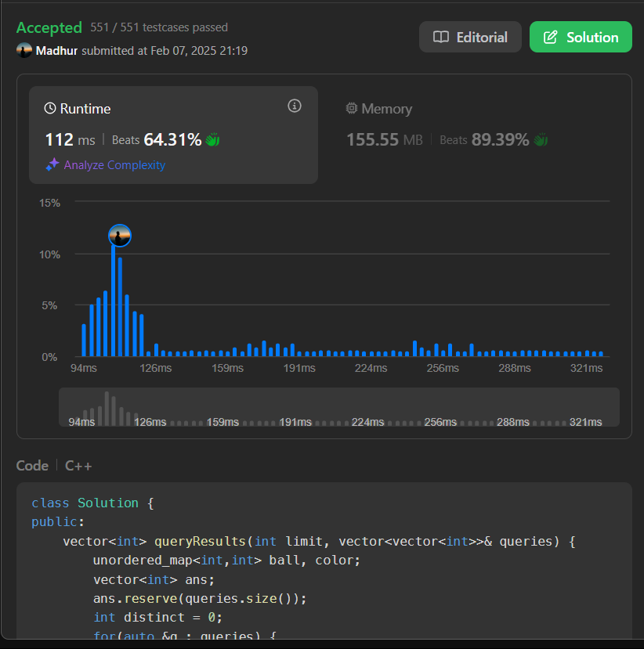Open the Editorial button
This screenshot has height=649, width=644.
click(x=470, y=38)
